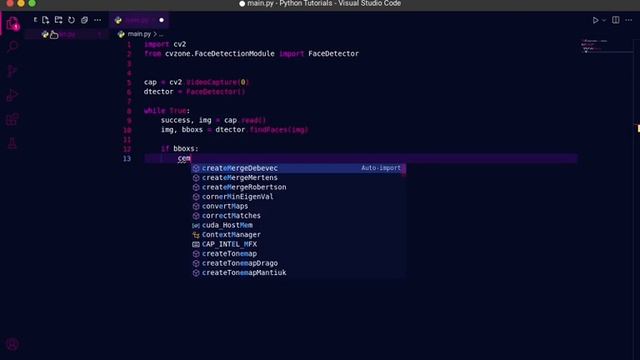Click the green macOS zoom button

[32, 3]
